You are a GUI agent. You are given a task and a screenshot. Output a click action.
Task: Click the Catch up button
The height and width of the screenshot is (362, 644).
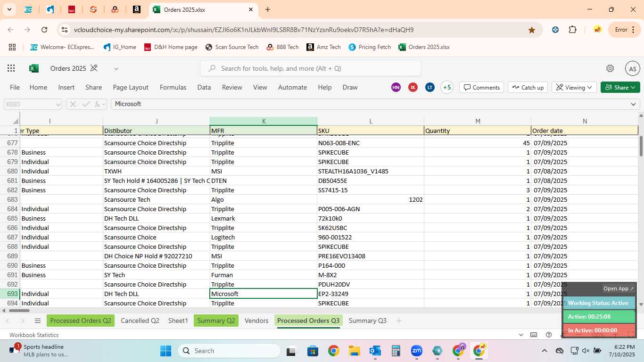tap(528, 87)
